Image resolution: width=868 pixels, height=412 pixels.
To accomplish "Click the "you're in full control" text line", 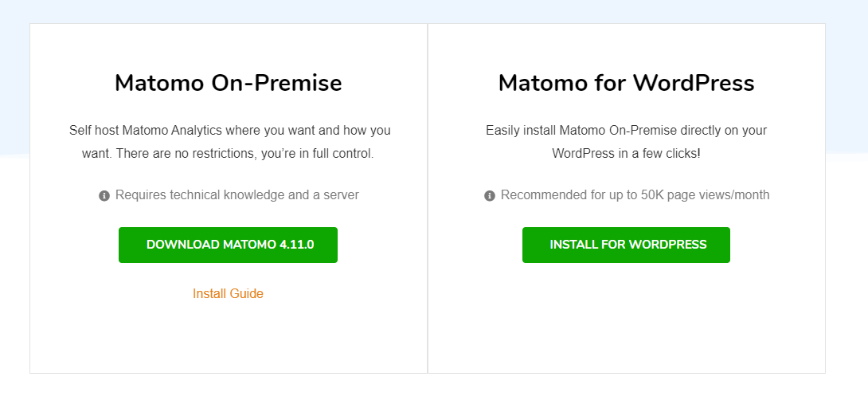I will click(x=228, y=154).
